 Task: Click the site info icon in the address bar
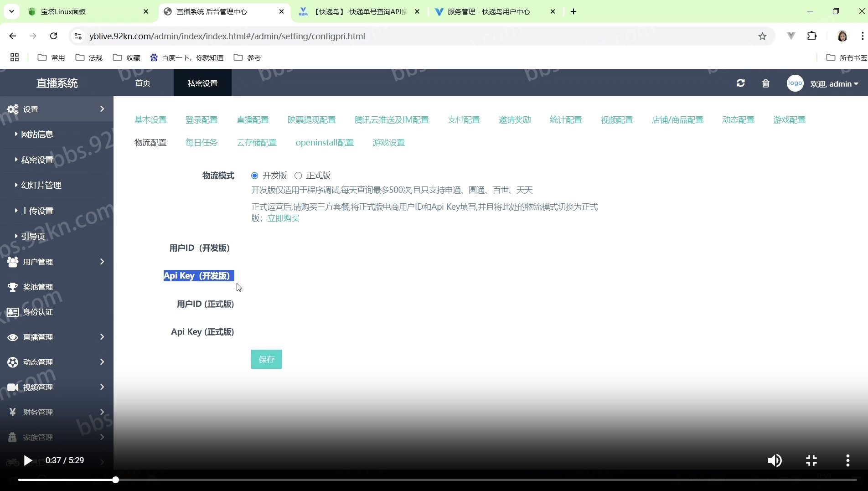point(78,36)
